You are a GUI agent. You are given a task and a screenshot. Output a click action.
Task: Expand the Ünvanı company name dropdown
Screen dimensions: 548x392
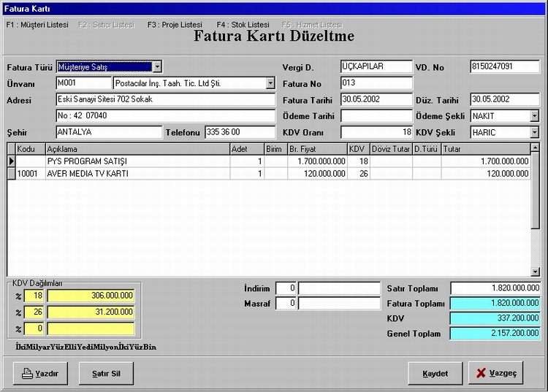(x=270, y=83)
